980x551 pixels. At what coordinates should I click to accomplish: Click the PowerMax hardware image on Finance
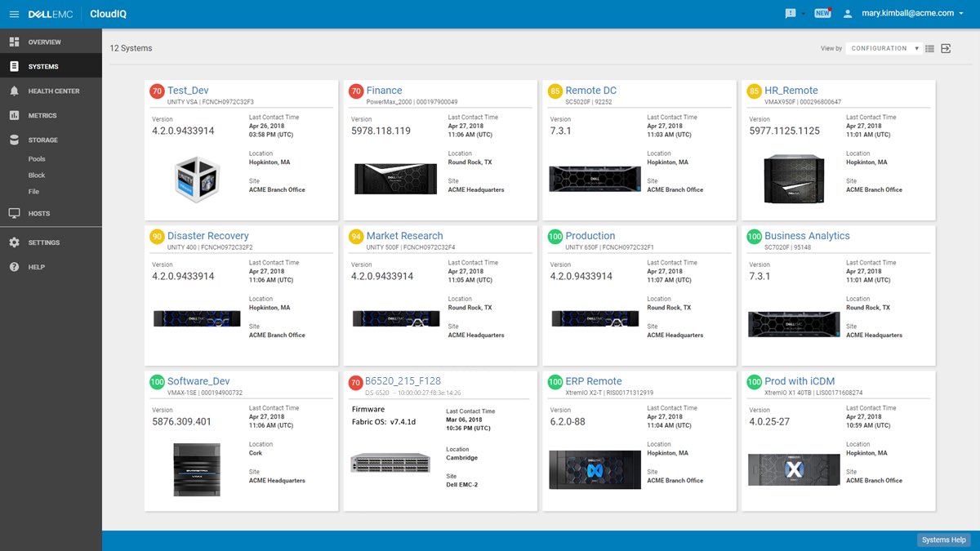pos(395,178)
